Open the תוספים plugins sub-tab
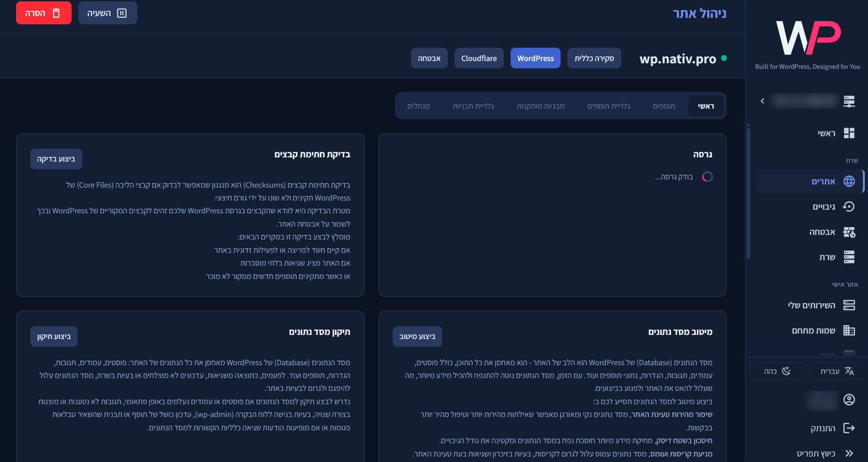Viewport: 868px width, 462px height. 664,106
